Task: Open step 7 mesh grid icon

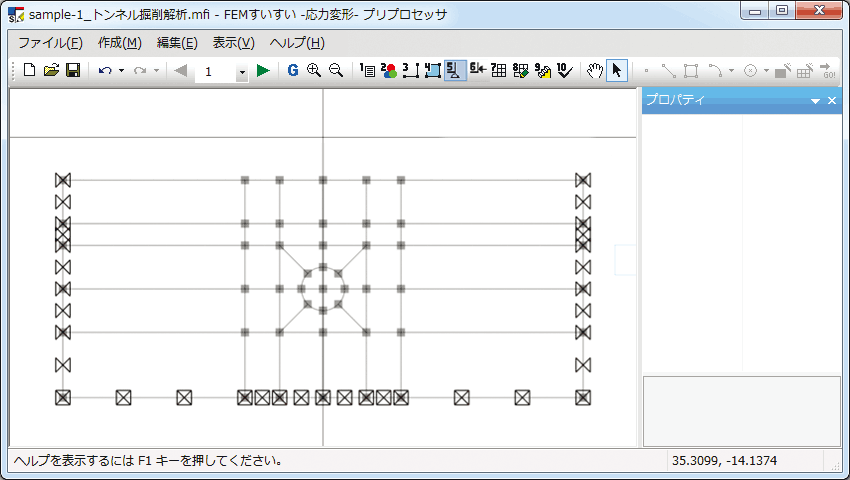Action: point(499,71)
